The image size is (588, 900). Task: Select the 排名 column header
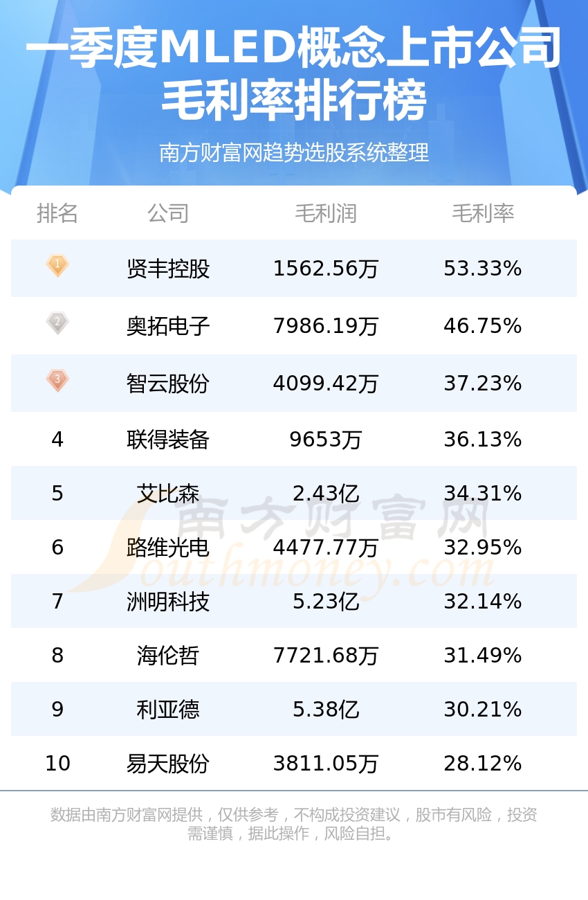click(x=57, y=213)
